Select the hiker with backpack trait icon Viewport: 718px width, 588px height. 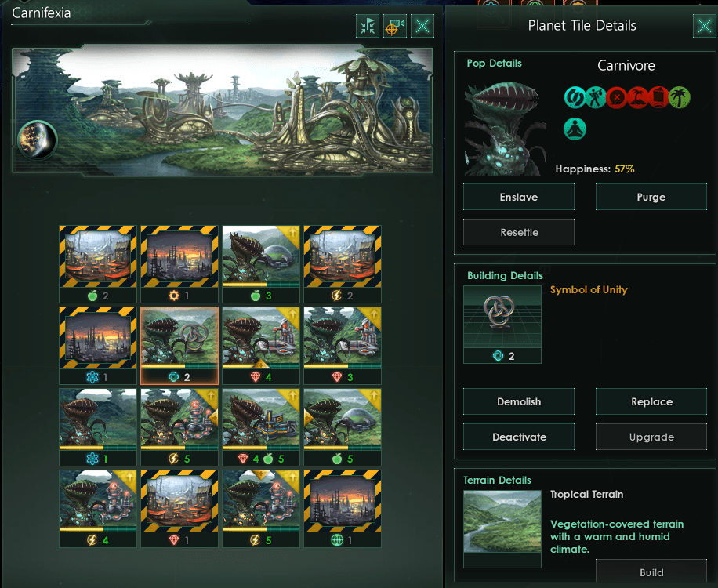tap(595, 97)
